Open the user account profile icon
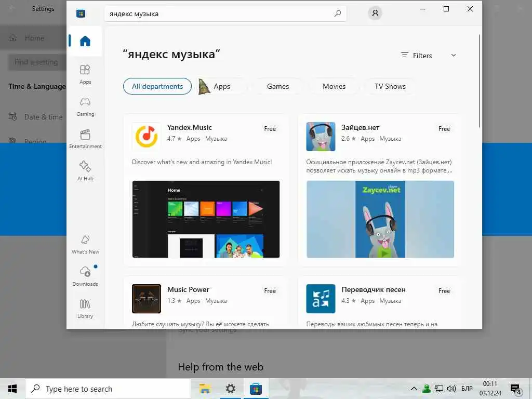 point(375,13)
